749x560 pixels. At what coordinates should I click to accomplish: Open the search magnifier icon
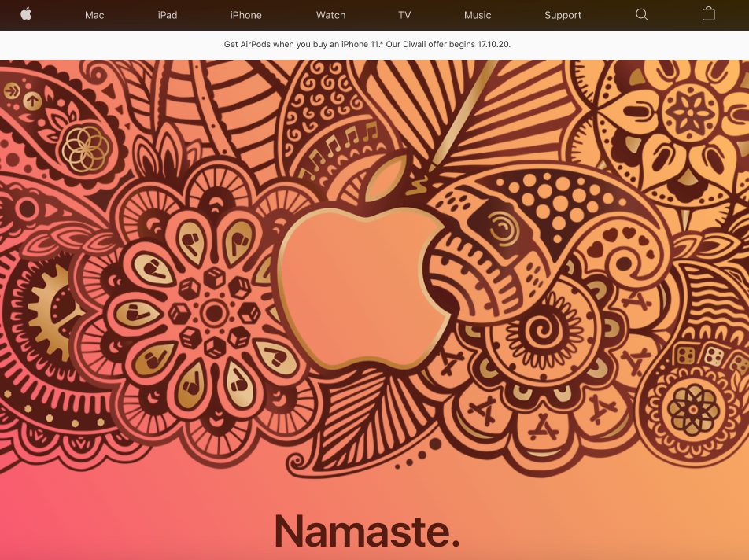642,14
